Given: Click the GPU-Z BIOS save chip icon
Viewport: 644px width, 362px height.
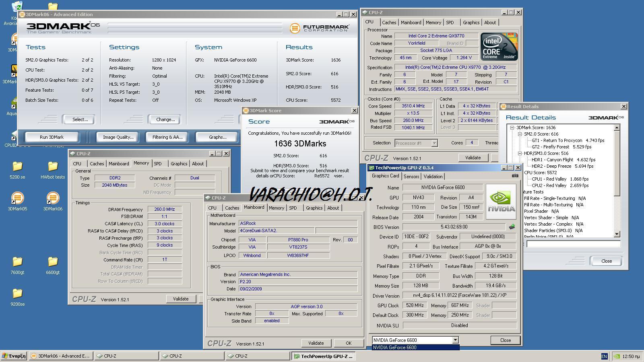Looking at the screenshot, I should 512,227.
